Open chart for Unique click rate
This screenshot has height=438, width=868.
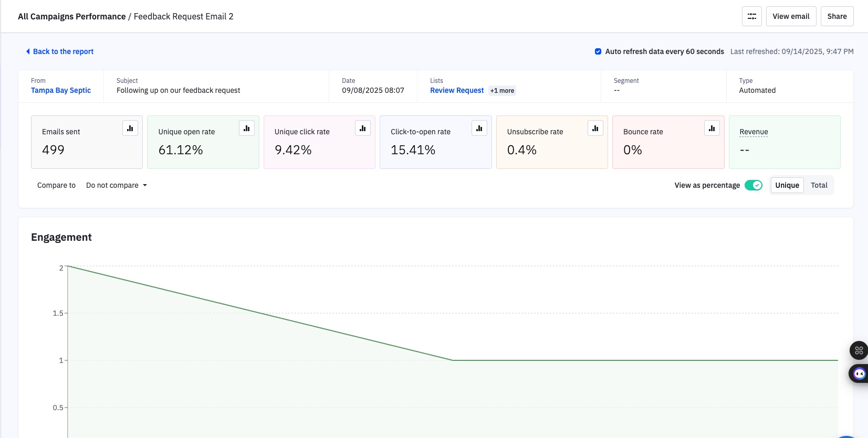pos(363,128)
